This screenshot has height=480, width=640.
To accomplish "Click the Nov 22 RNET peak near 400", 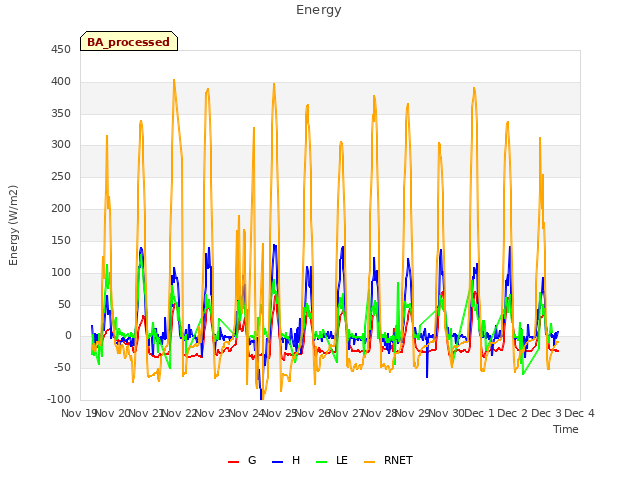I will [x=174, y=80].
